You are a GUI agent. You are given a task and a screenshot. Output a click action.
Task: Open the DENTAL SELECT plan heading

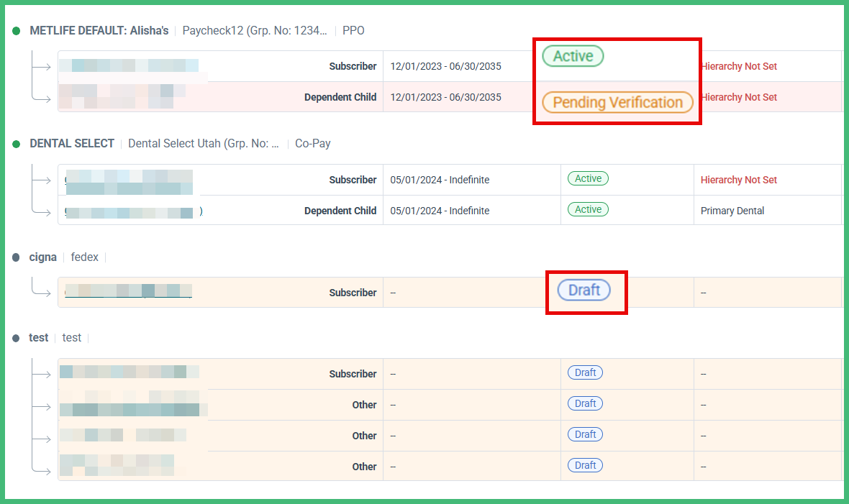[72, 144]
